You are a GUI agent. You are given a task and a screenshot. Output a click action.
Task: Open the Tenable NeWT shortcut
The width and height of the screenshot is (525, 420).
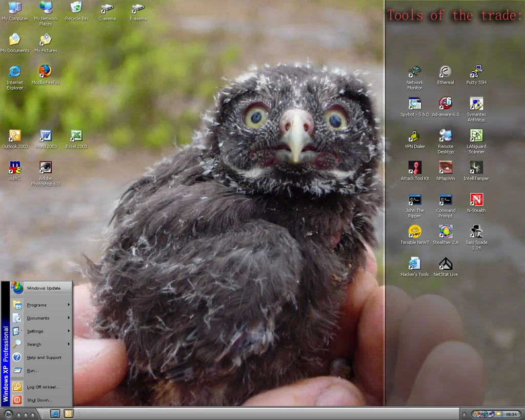414,232
